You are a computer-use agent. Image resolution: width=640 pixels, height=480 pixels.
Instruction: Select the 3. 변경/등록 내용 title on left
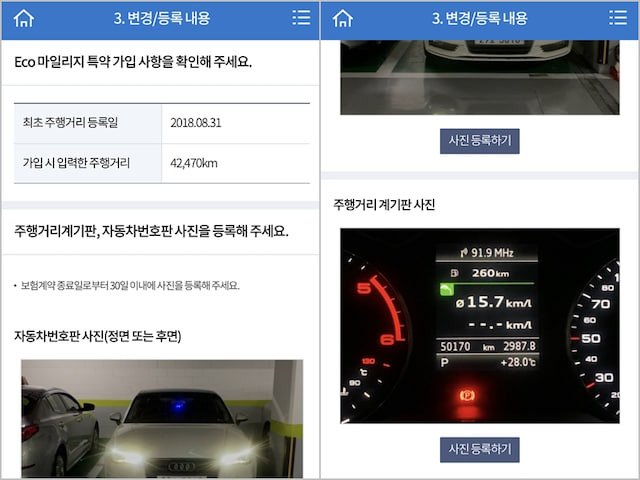pyautogui.click(x=162, y=18)
